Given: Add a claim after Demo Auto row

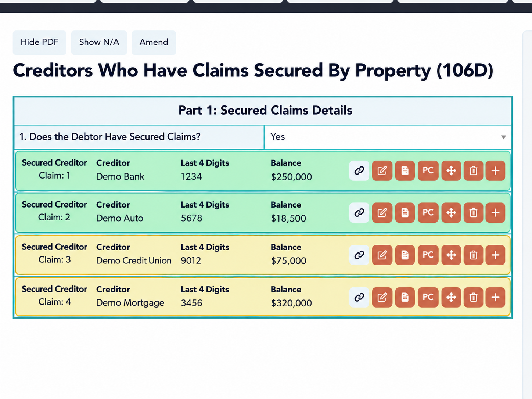Looking at the screenshot, I should coord(495,213).
